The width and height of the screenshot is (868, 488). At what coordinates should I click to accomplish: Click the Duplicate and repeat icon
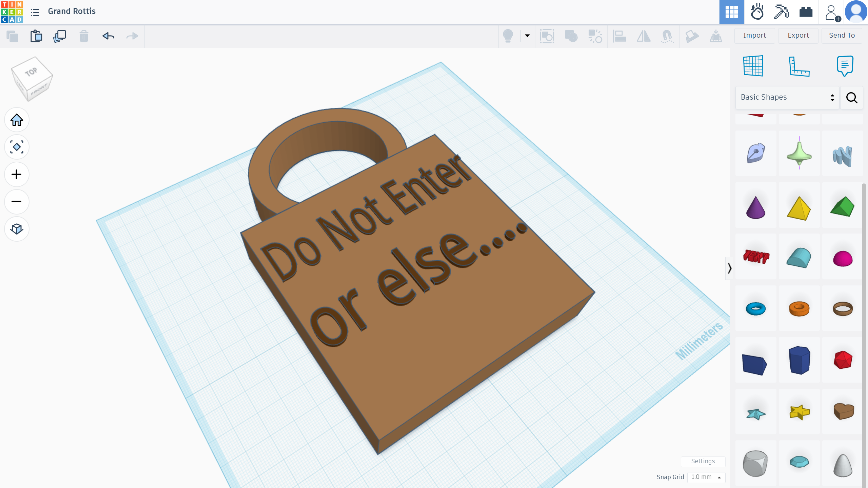click(60, 36)
